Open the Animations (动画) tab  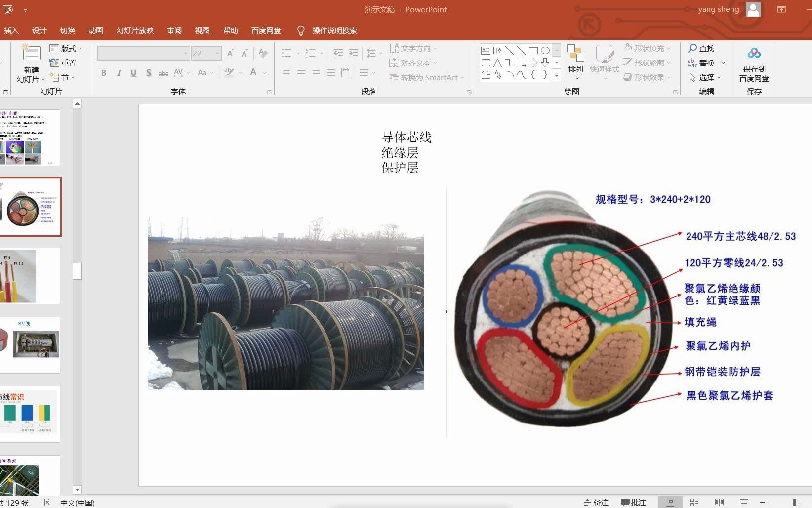point(96,30)
